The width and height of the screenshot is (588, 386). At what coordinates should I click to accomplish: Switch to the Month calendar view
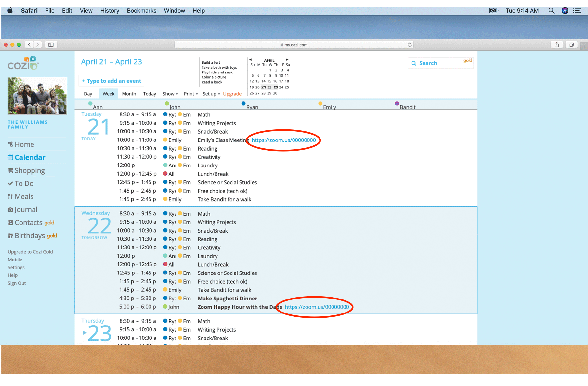(129, 94)
